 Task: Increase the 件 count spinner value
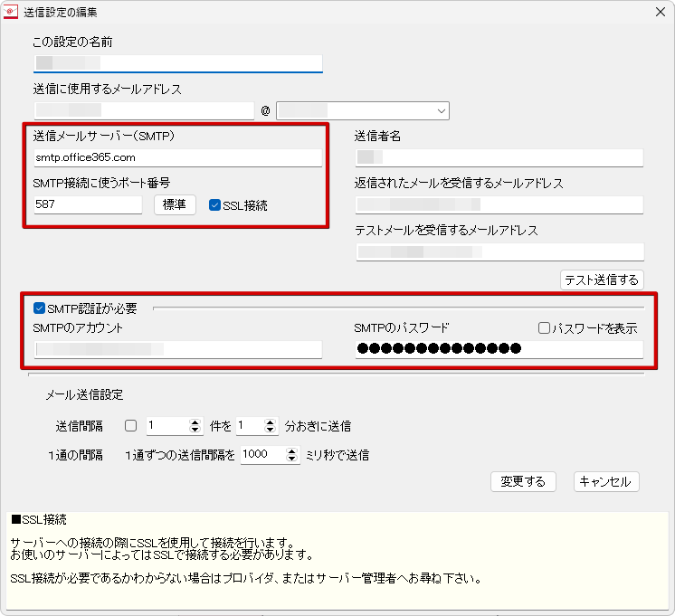point(196,422)
